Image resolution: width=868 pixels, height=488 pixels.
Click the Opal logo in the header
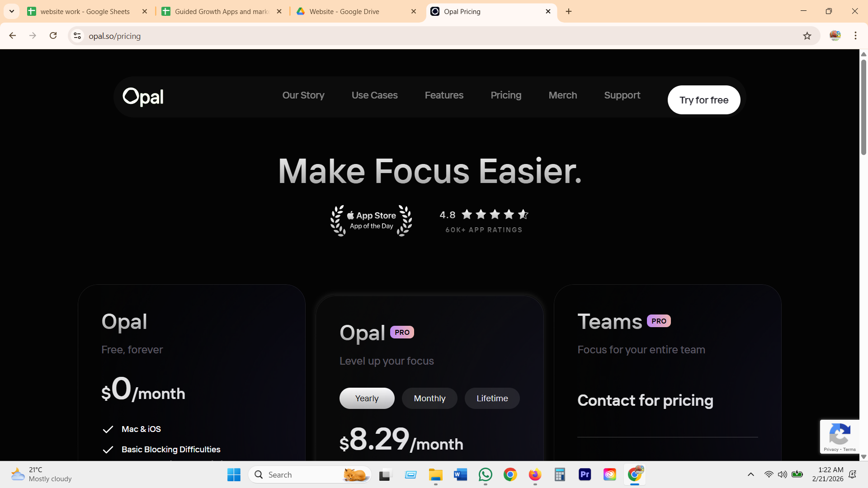coord(143,97)
